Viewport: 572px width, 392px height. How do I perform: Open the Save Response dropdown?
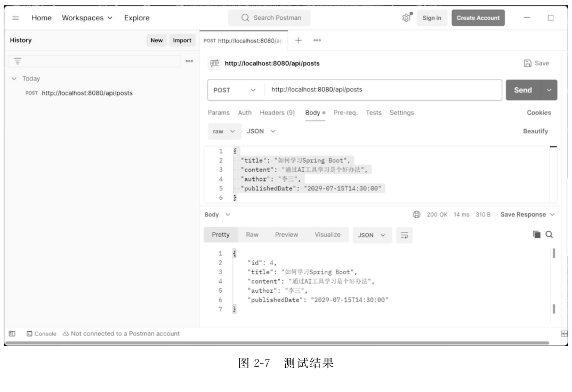527,214
